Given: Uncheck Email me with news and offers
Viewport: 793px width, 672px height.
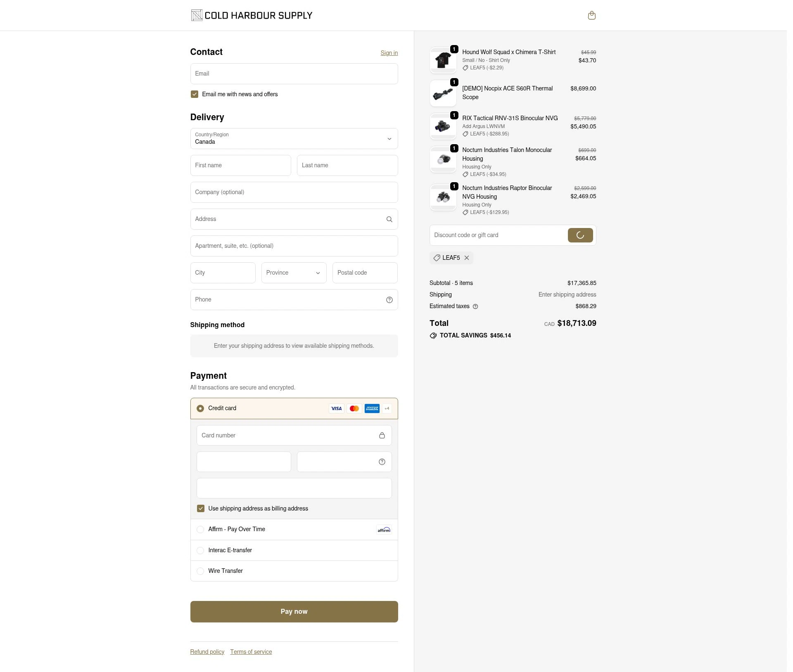Looking at the screenshot, I should click(x=194, y=94).
